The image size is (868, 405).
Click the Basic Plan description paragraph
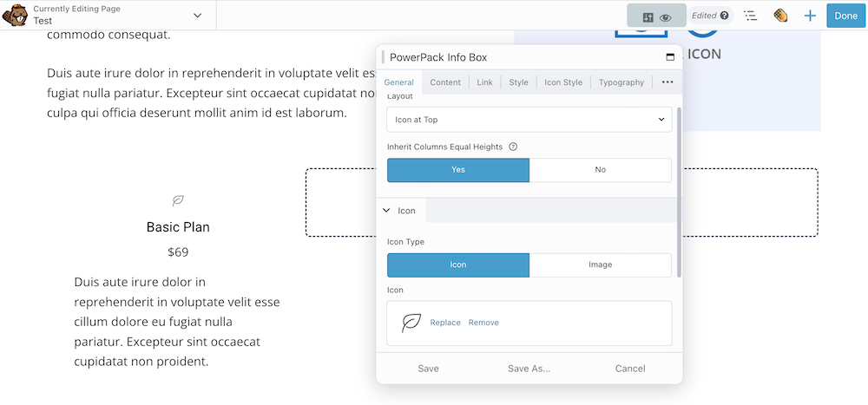point(177,322)
